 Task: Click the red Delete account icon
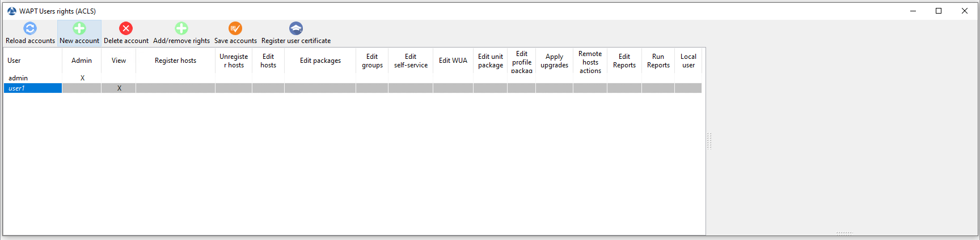coord(126,28)
